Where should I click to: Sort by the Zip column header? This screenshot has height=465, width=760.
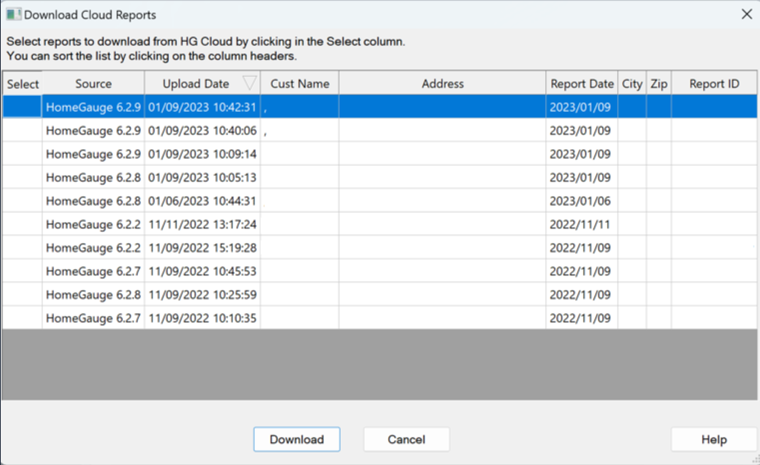click(658, 84)
